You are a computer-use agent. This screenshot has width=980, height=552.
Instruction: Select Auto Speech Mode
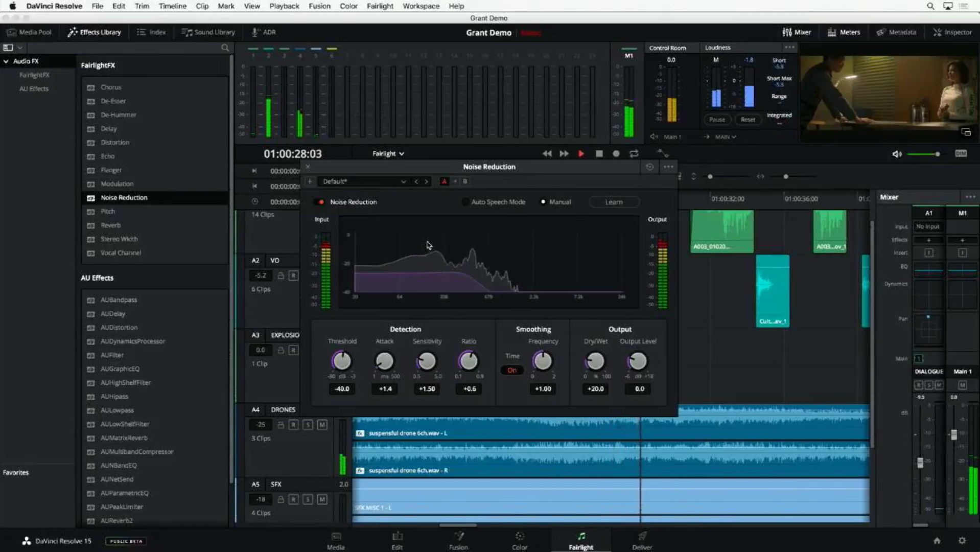(x=494, y=202)
